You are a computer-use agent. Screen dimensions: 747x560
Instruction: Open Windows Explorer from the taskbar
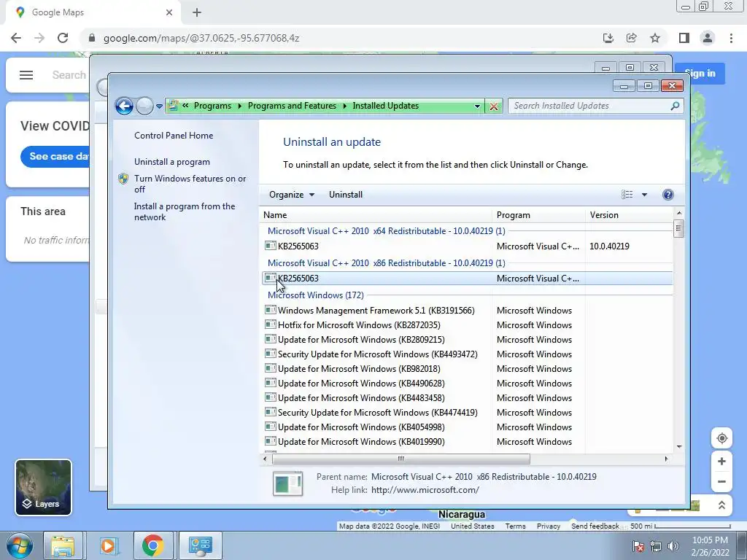(63, 545)
